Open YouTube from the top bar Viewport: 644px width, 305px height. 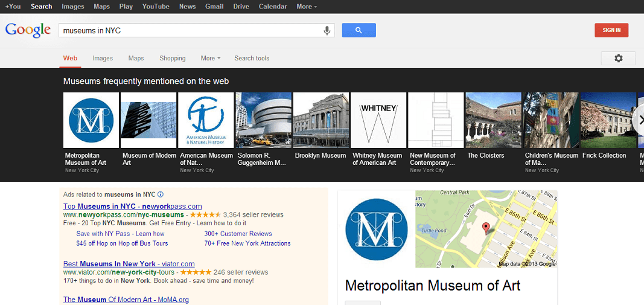point(156,7)
